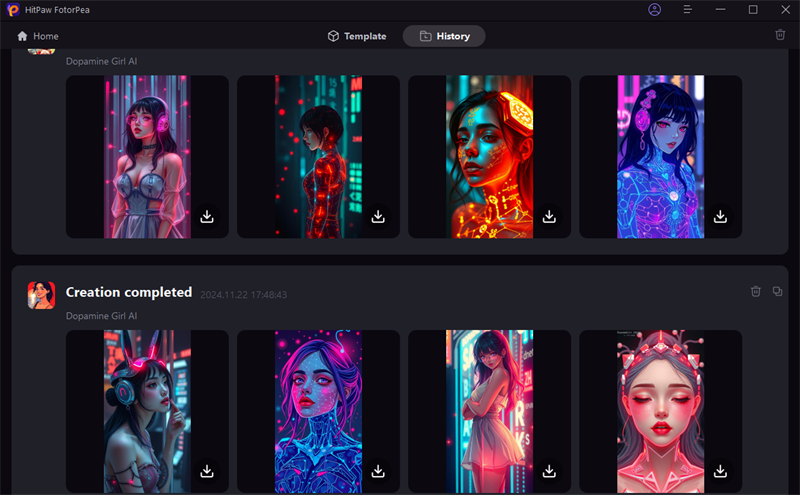Delete the 17:48:43 creation record
800x495 pixels.
pyautogui.click(x=756, y=291)
